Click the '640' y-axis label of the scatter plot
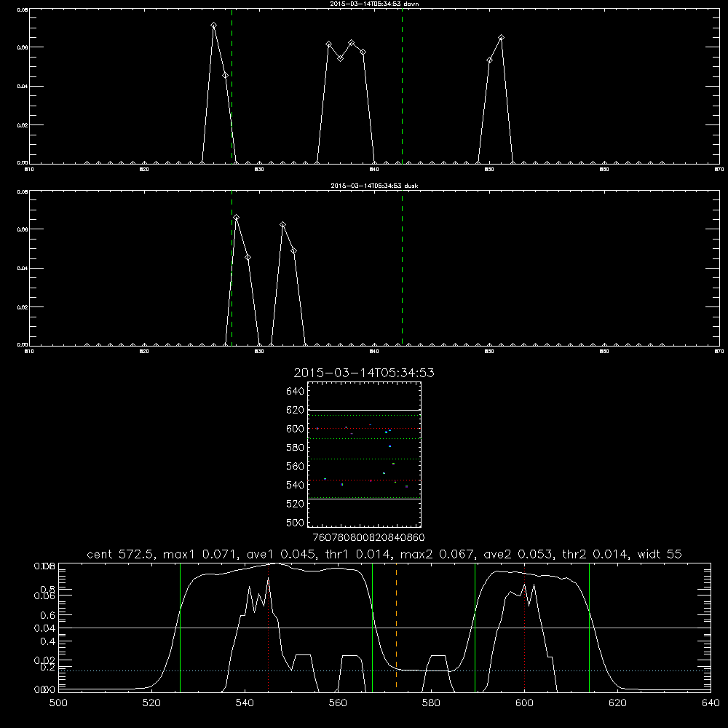Viewport: 728px width, 728px height. click(x=296, y=392)
